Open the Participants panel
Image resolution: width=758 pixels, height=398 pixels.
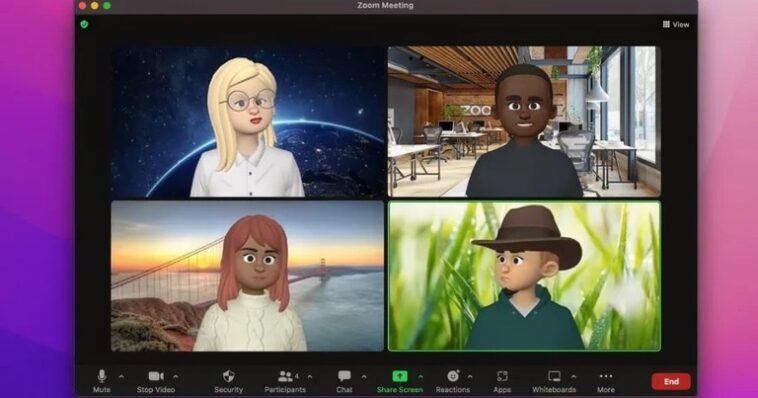pyautogui.click(x=285, y=381)
